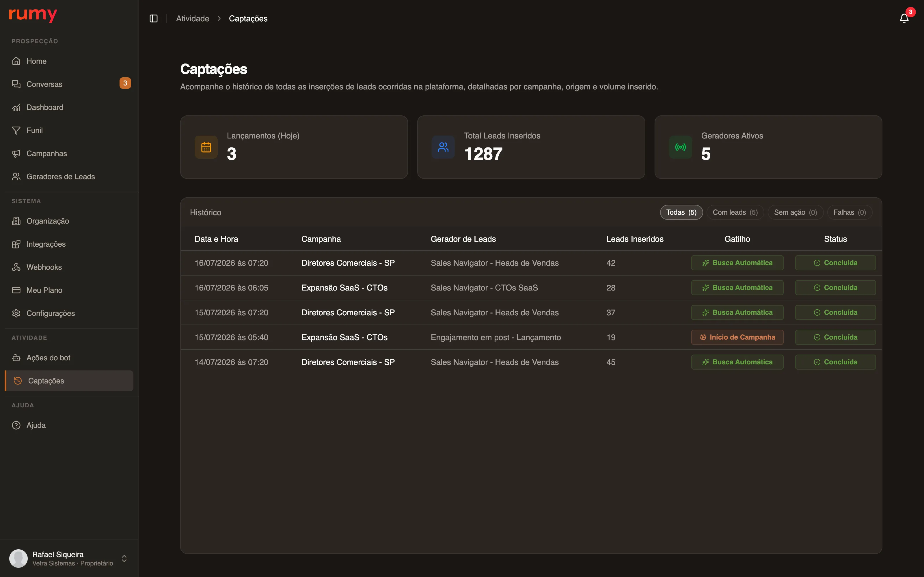Open the Campanhas menu item
The width and height of the screenshot is (924, 577).
click(69, 153)
